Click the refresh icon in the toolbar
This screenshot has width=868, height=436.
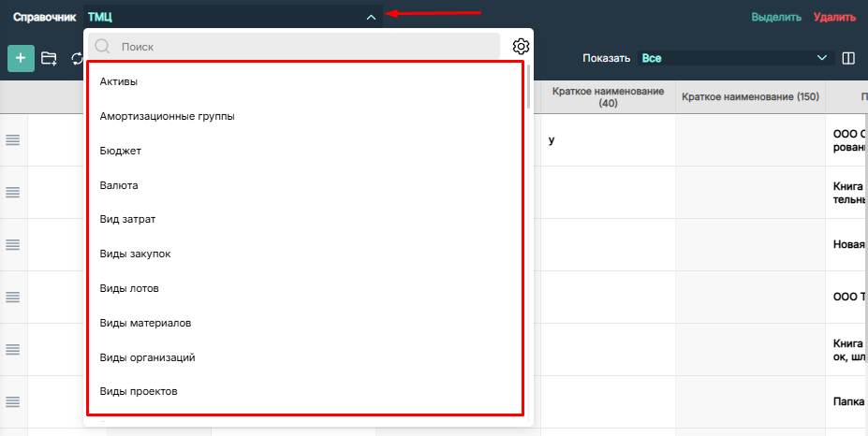pyautogui.click(x=77, y=58)
